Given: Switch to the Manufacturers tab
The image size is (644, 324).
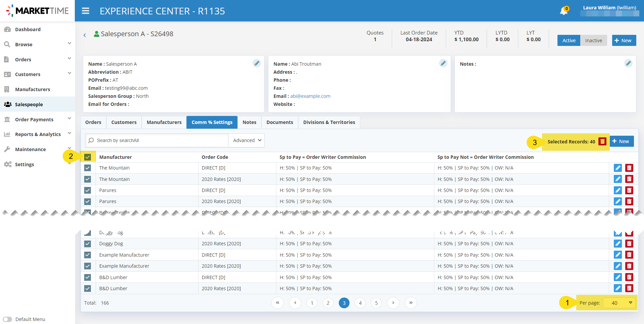Looking at the screenshot, I should click(x=164, y=122).
